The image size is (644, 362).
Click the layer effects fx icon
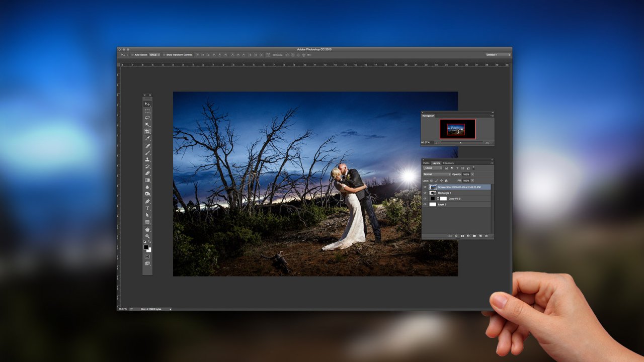[x=455, y=235]
